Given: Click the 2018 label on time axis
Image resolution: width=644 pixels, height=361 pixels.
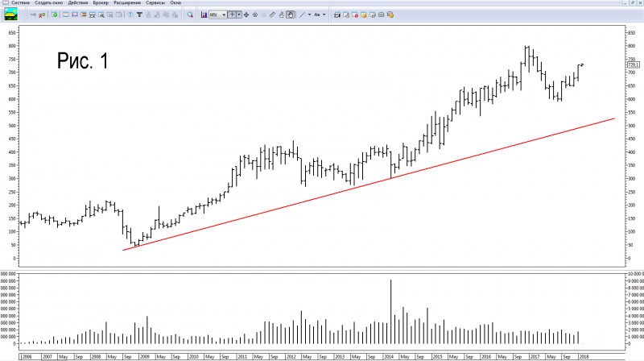Looking at the screenshot, I should click(x=584, y=356).
